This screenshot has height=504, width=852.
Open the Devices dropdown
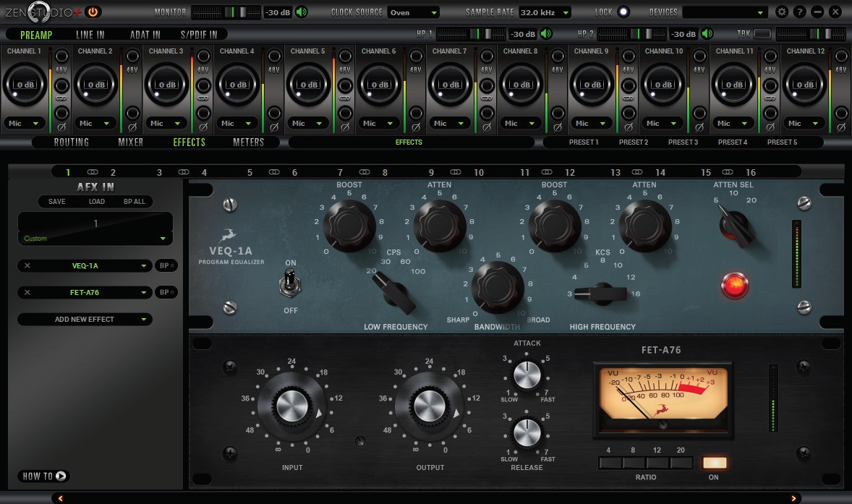[724, 12]
